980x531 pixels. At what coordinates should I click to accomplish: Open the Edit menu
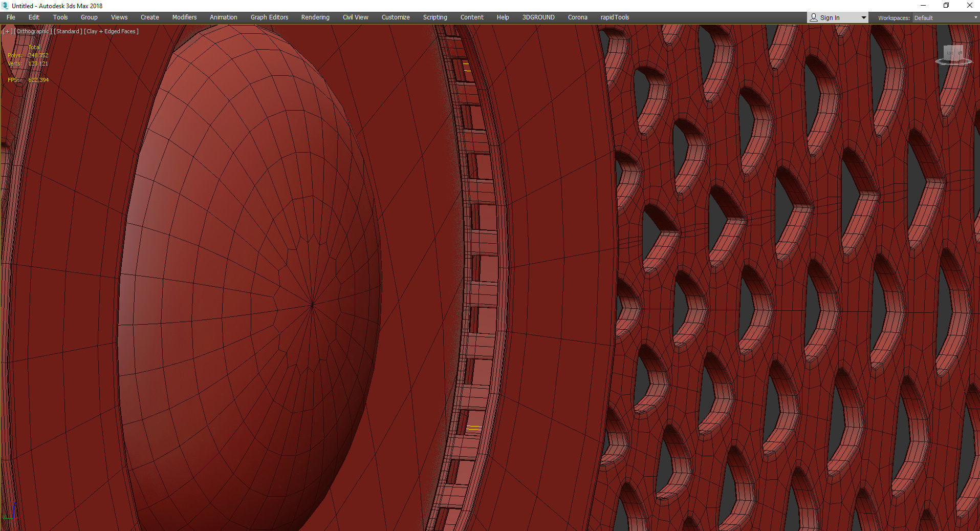pyautogui.click(x=34, y=17)
